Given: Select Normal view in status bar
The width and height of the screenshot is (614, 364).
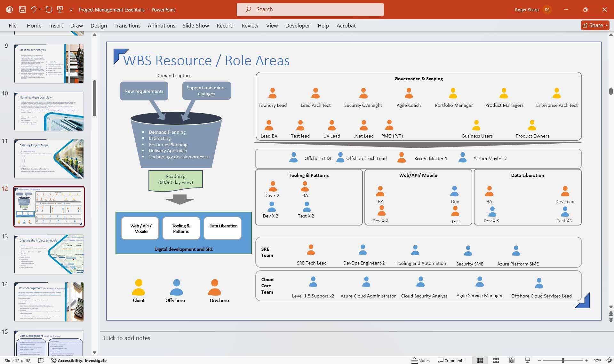Looking at the screenshot, I should tap(480, 360).
